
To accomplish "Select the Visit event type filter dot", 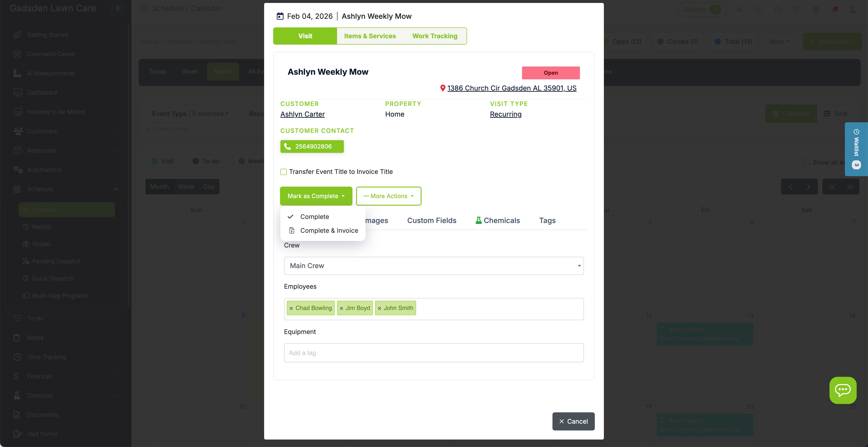I will point(155,161).
